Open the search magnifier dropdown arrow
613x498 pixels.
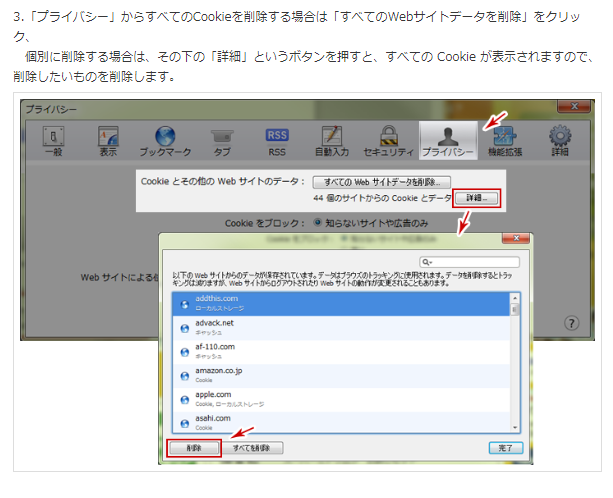427,262
